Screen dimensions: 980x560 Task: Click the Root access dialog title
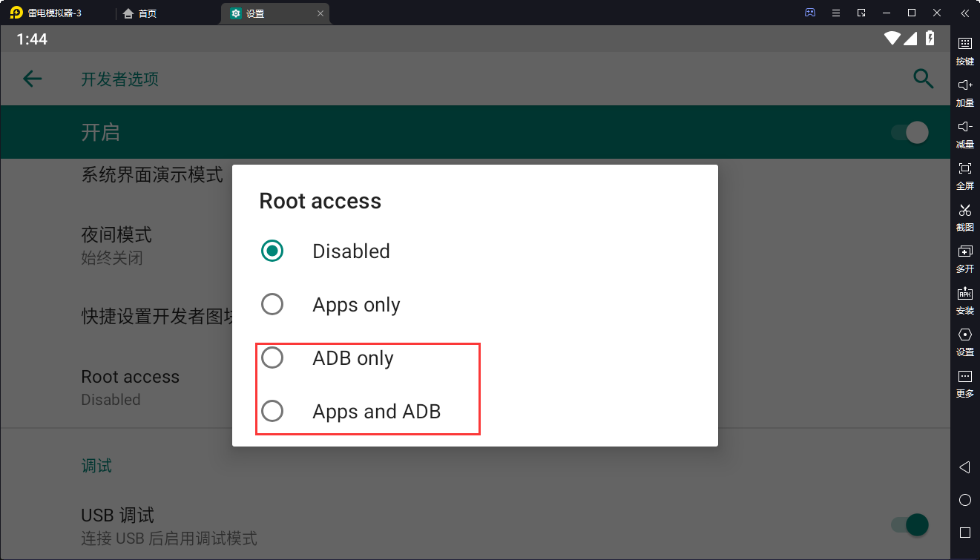(320, 201)
